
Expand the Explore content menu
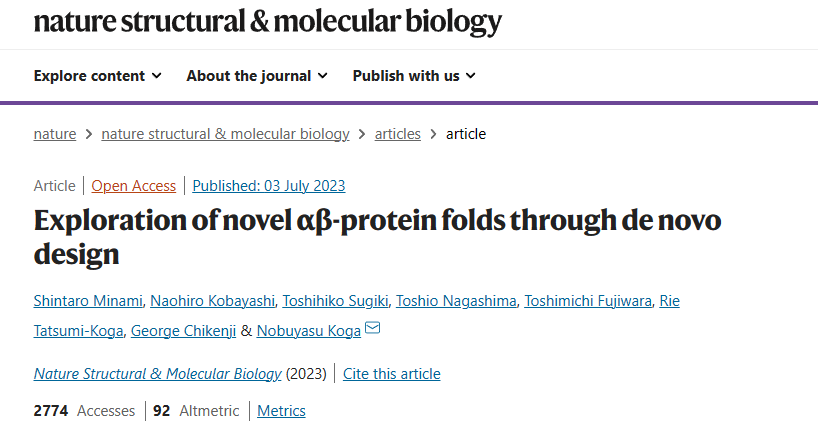98,76
